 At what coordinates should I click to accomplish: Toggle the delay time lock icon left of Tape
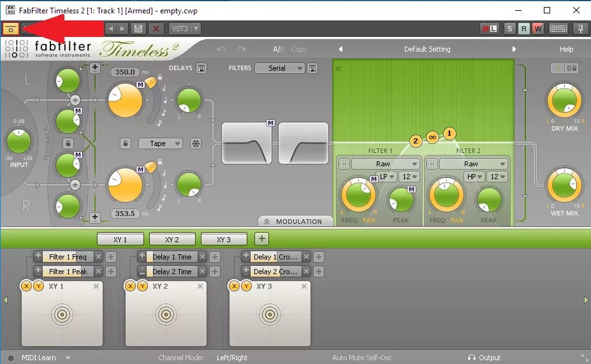[x=126, y=143]
